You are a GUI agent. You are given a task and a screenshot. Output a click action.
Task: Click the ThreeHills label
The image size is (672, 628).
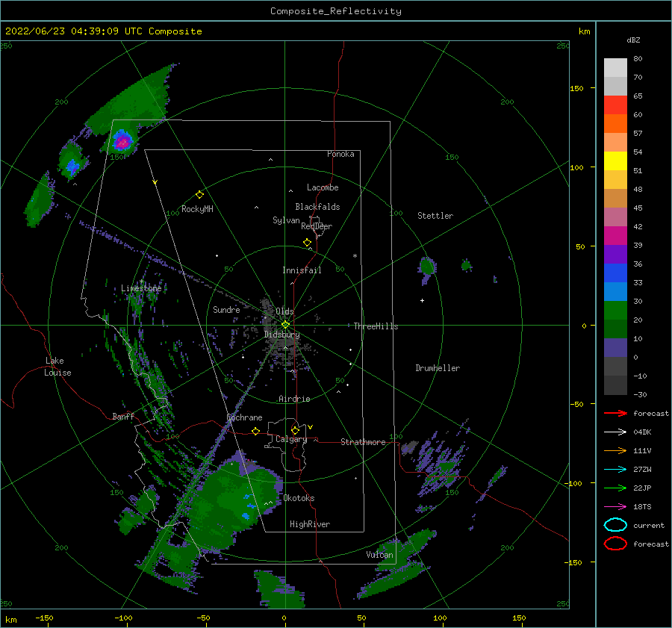pos(376,326)
